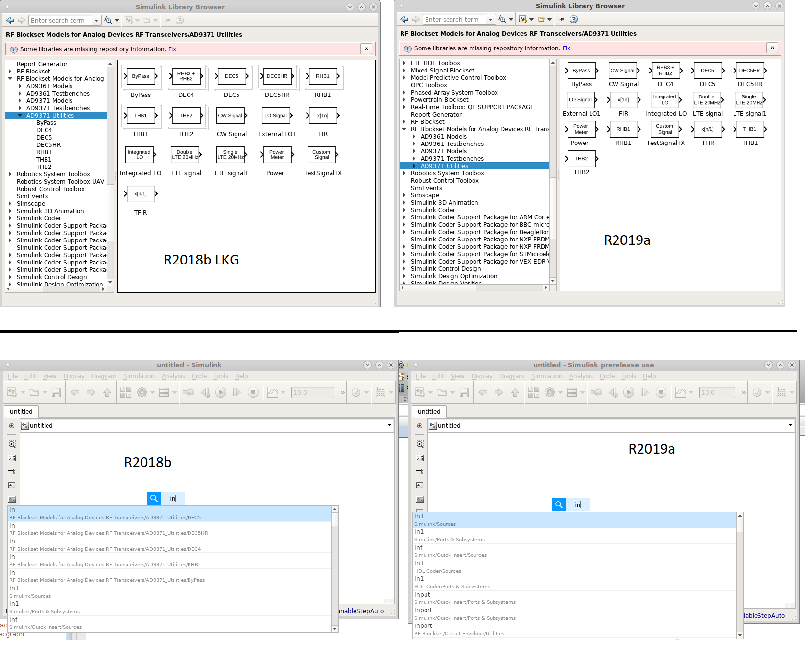Choose Inport RF Blockset/Circuit Envelope/Utilities result
Screen dimensions: 805x672
point(574,629)
